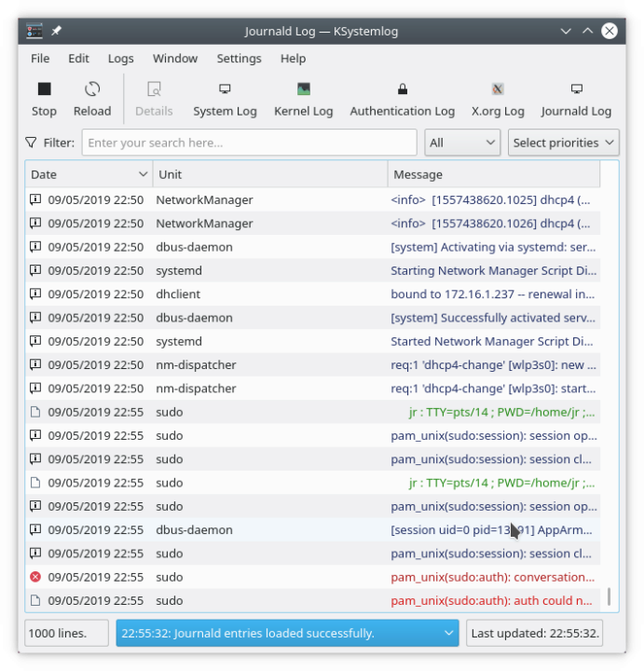Open the System Log
The image size is (644, 671).
click(x=225, y=99)
